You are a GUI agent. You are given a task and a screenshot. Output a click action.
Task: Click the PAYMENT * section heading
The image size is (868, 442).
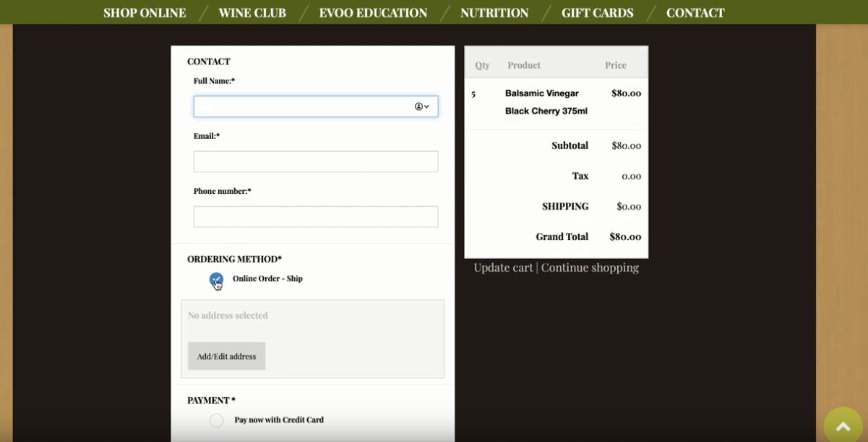coord(211,400)
